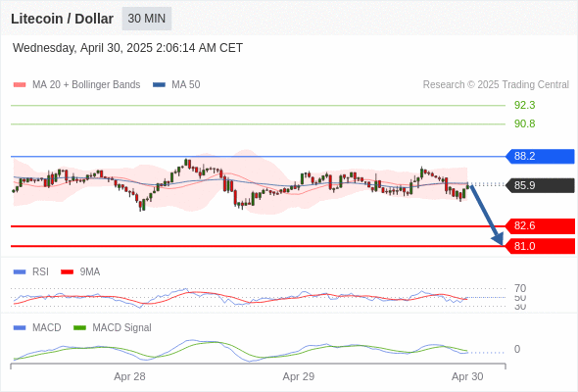Click the 9MA red legend marker
Viewport: 578px width, 392px height.
click(x=67, y=272)
